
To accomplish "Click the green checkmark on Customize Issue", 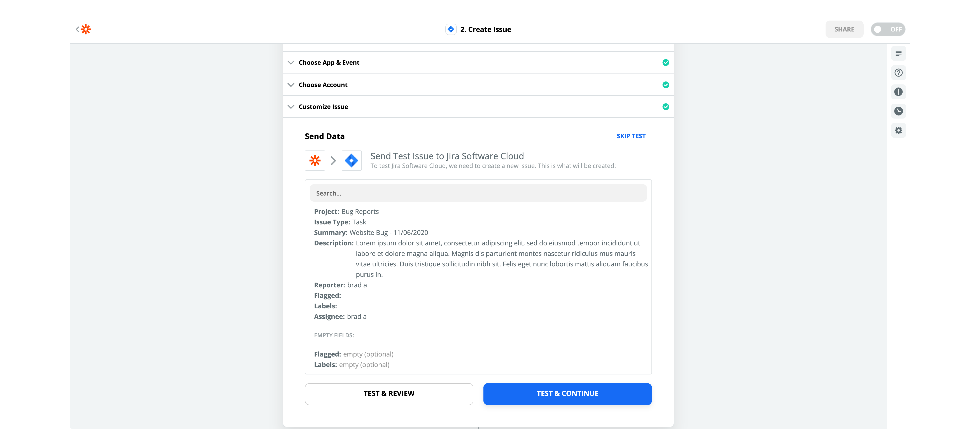I will (666, 106).
